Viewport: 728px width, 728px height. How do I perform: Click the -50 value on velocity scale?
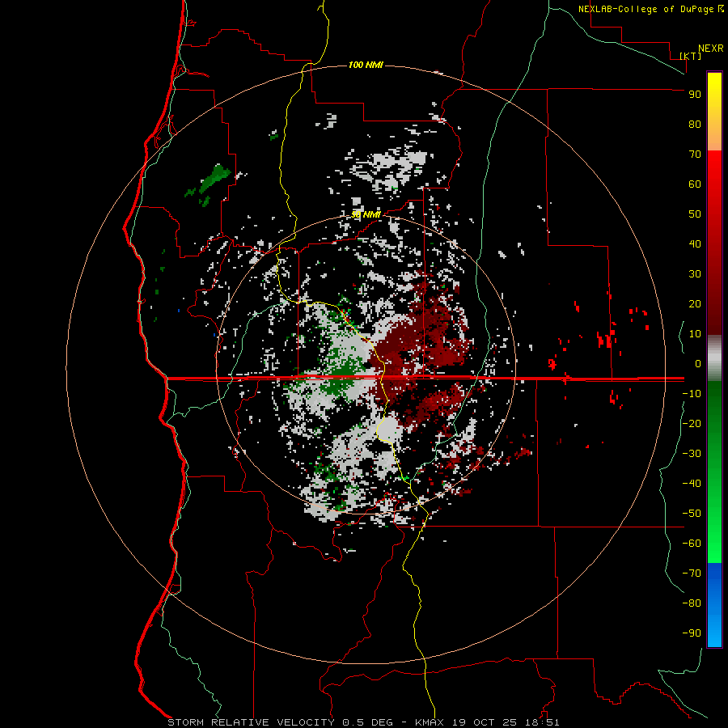(x=692, y=514)
